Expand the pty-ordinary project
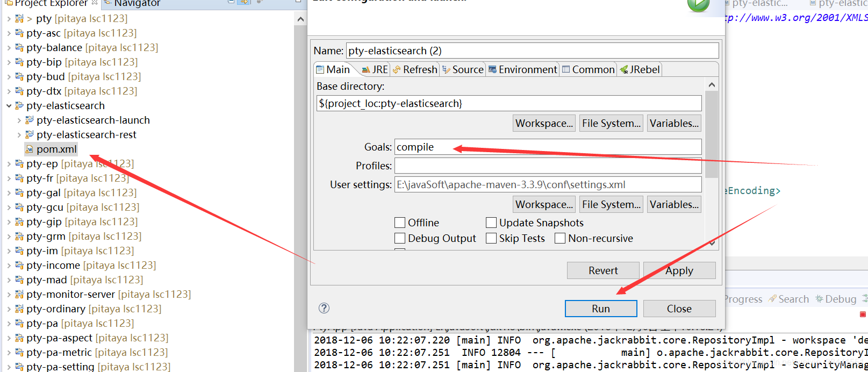868x372 pixels. tap(9, 309)
